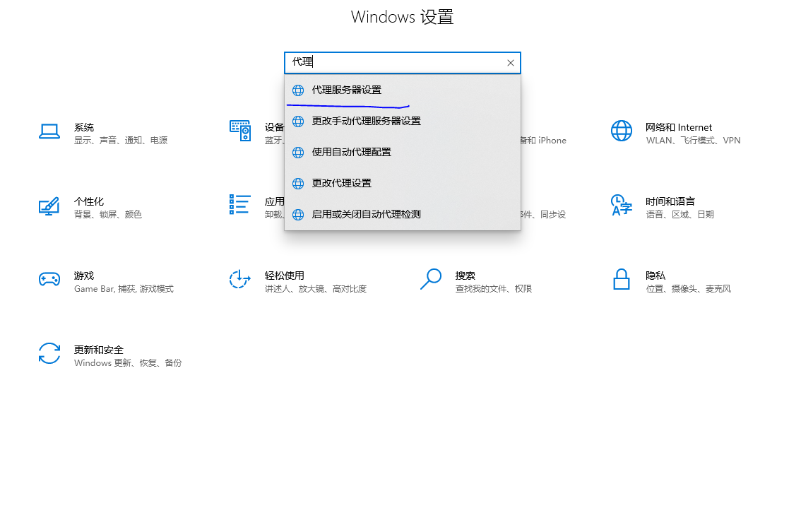Open 网络和 Internet globe icon
Image resolution: width=801 pixels, height=532 pixels.
tap(621, 131)
